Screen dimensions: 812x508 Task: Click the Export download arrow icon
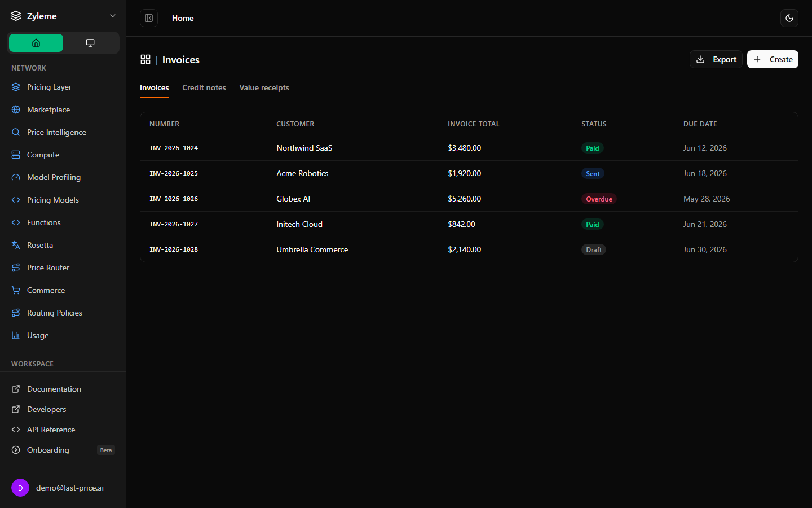coord(700,59)
